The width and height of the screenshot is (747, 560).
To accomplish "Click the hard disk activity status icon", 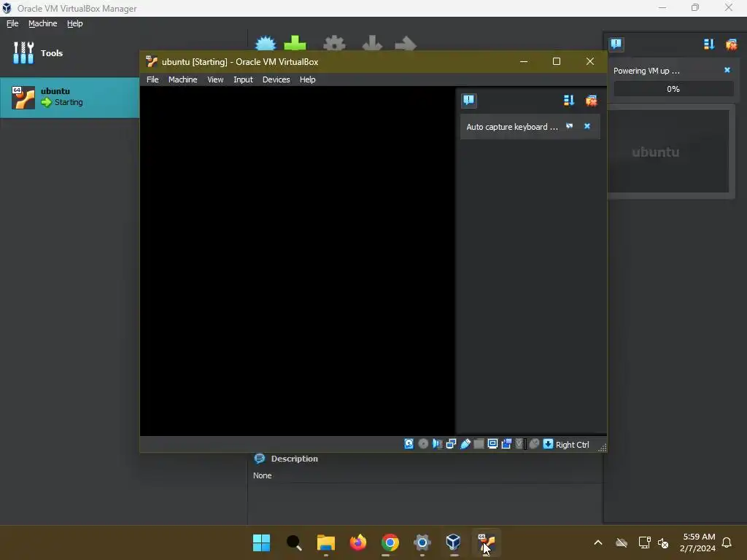I will point(409,444).
